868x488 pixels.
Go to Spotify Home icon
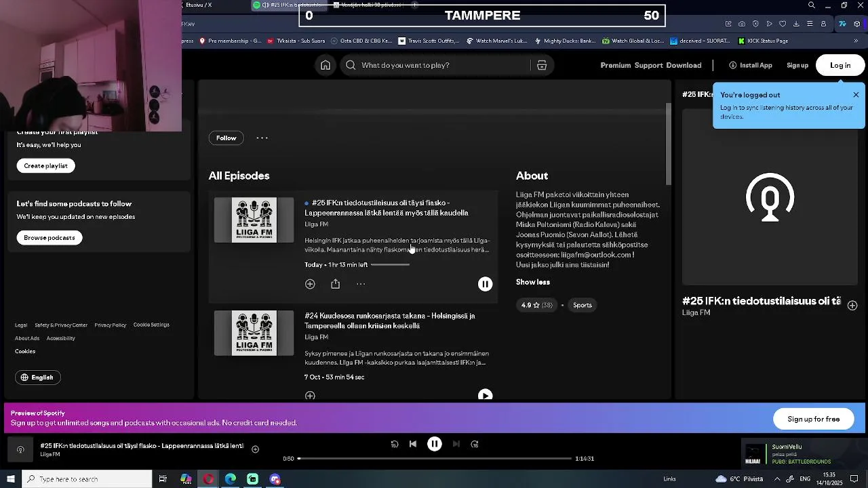pyautogui.click(x=325, y=65)
